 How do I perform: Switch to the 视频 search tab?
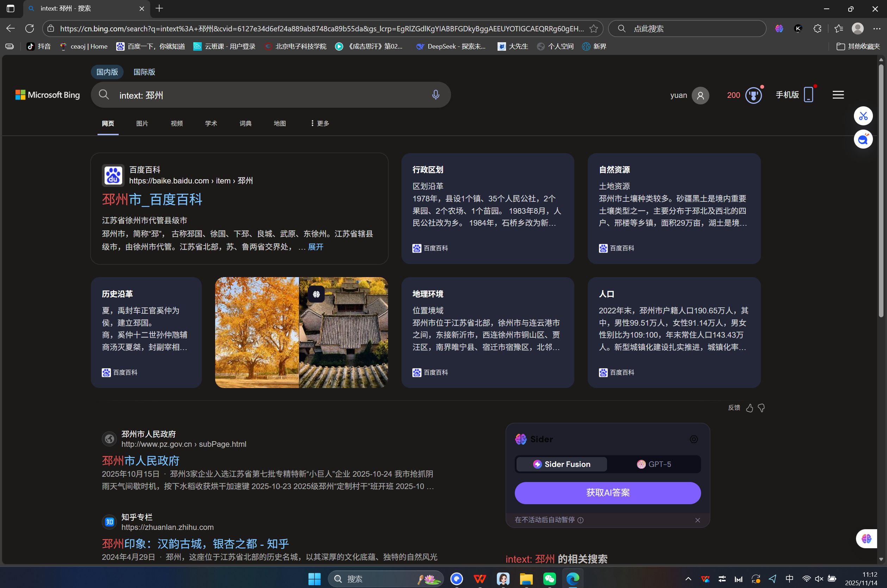pos(176,123)
